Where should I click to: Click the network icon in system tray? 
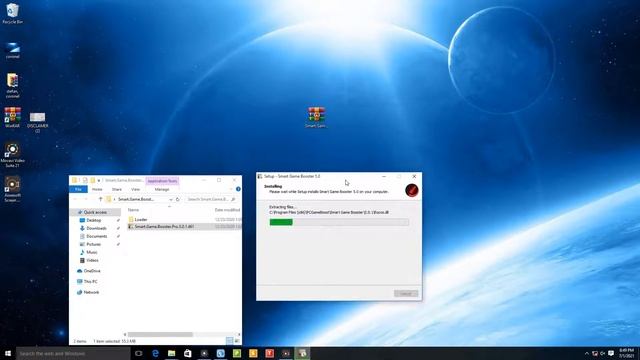[595, 353]
